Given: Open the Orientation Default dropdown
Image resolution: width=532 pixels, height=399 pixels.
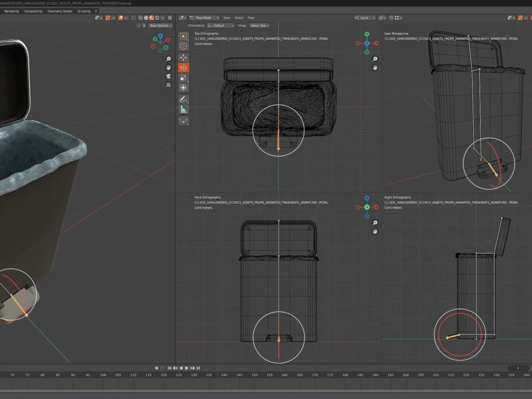Looking at the screenshot, I should (220, 25).
